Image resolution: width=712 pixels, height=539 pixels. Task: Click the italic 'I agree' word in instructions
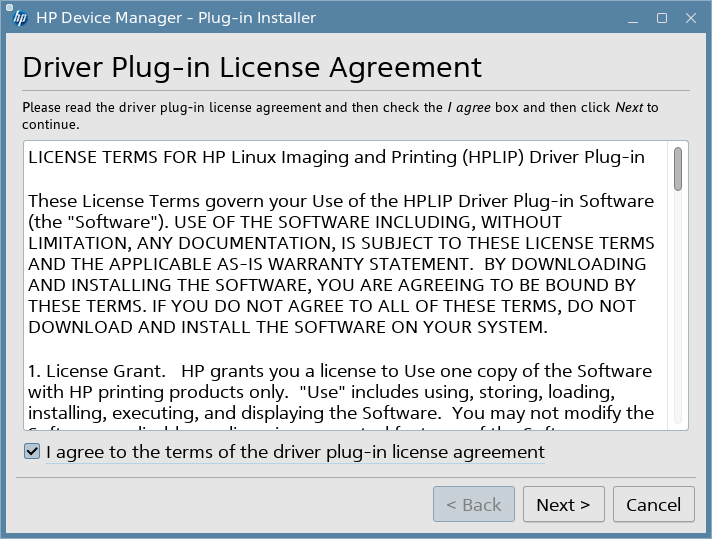tap(469, 107)
